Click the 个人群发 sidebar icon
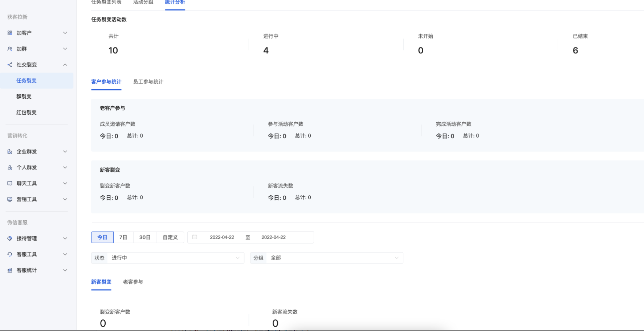The height and width of the screenshot is (331, 644). (10, 168)
